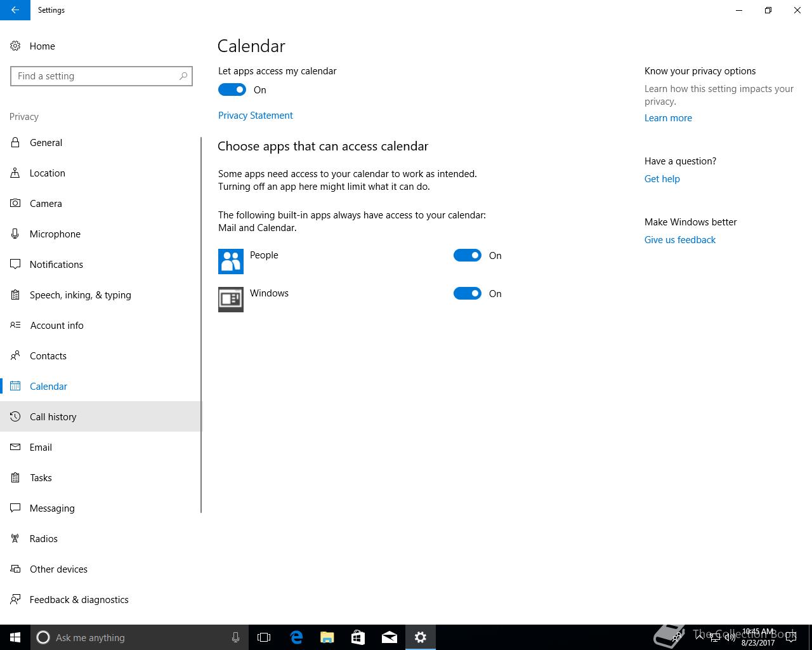Turn off Let apps access my calendar
This screenshot has width=812, height=650.
pos(232,90)
